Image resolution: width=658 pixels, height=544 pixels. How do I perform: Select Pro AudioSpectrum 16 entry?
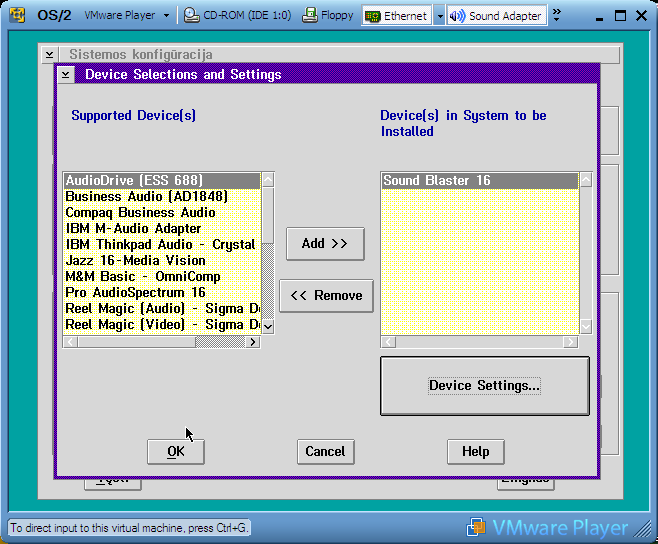162,293
